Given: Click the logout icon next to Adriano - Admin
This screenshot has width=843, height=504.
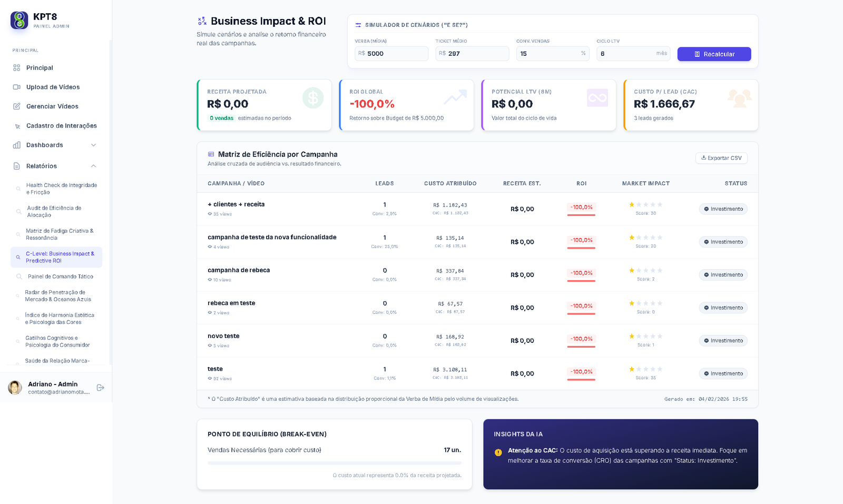Looking at the screenshot, I should tap(100, 388).
